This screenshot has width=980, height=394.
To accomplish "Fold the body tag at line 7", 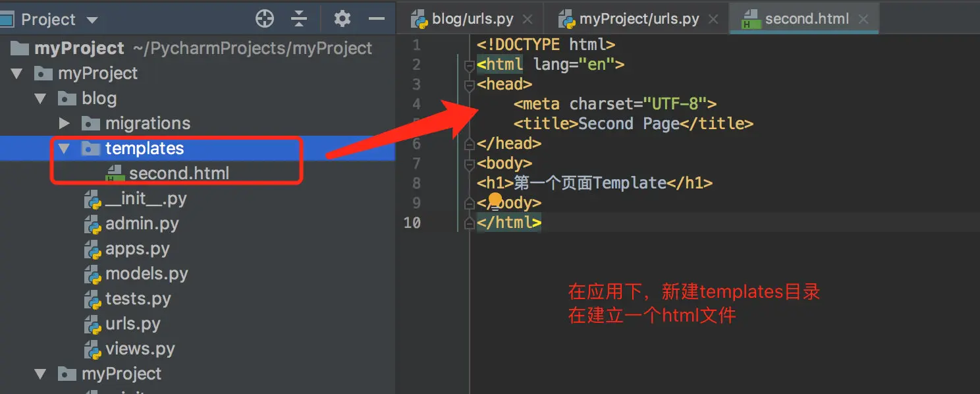I will pyautogui.click(x=470, y=164).
